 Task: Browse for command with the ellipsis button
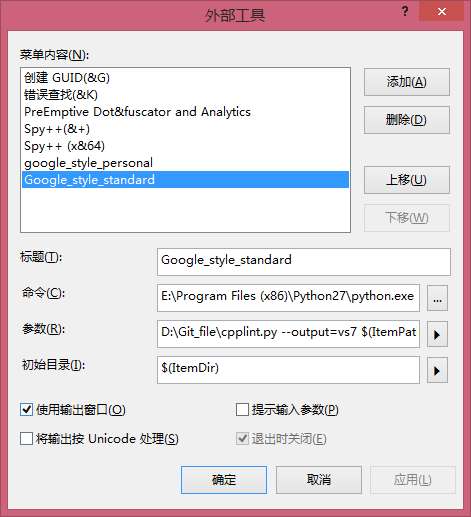coord(437,298)
